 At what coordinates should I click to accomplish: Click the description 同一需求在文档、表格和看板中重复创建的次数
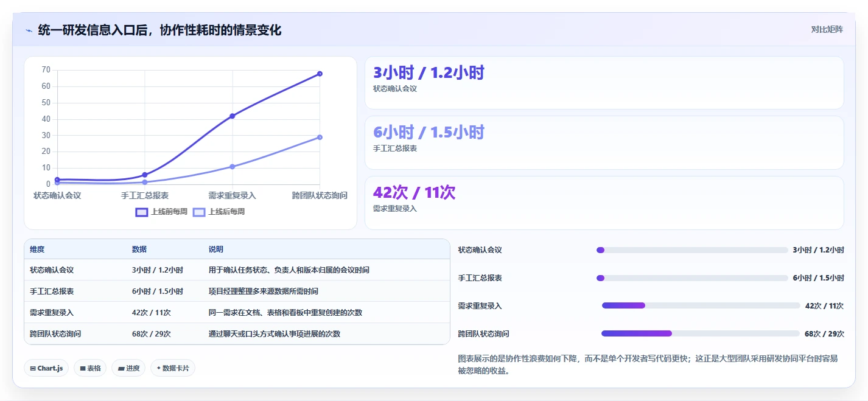[x=285, y=312]
